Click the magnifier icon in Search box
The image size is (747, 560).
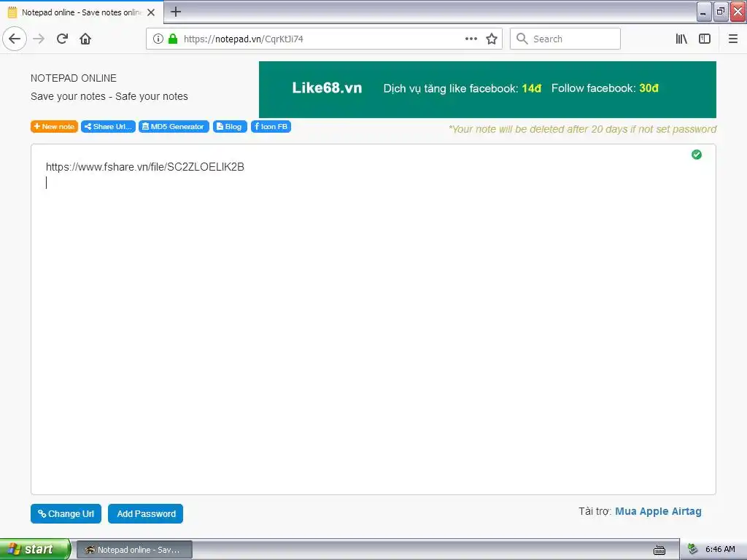pyautogui.click(x=522, y=39)
